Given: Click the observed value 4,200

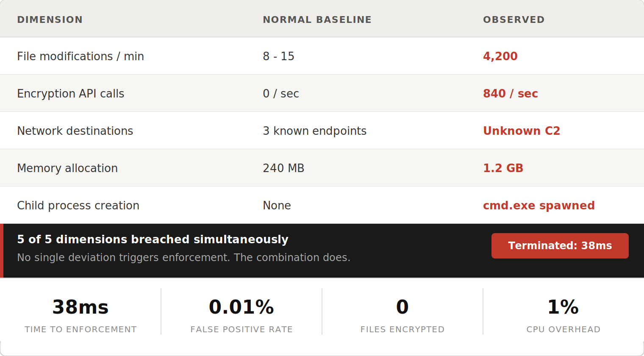Looking at the screenshot, I should (x=500, y=56).
